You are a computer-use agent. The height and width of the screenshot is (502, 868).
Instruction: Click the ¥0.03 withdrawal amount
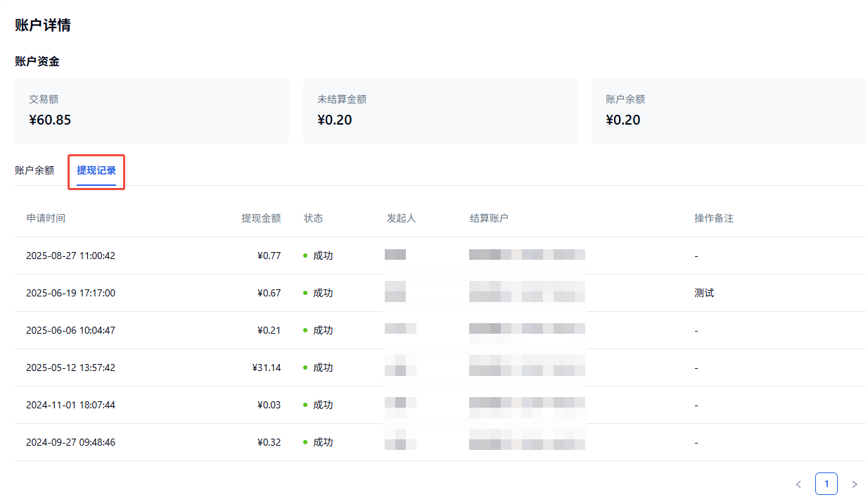(x=269, y=405)
